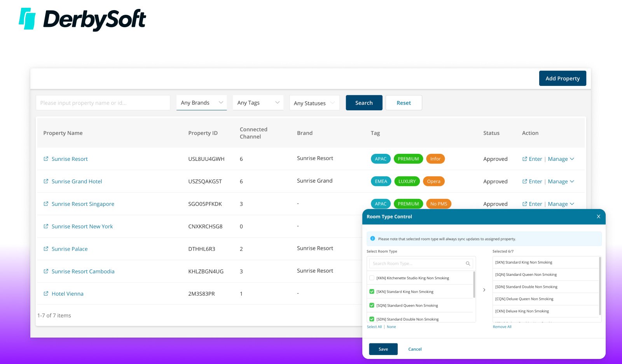Click None to deselect room types
Image resolution: width=622 pixels, height=364 pixels.
[391, 327]
